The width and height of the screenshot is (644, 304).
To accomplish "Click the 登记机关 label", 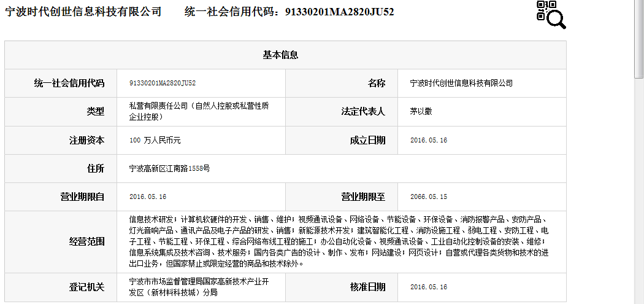I will coord(86,287).
